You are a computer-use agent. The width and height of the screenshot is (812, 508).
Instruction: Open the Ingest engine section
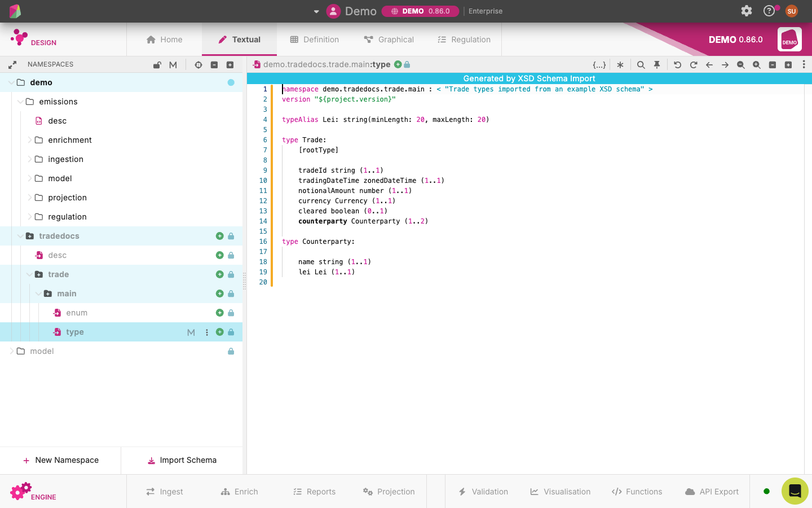click(x=164, y=492)
